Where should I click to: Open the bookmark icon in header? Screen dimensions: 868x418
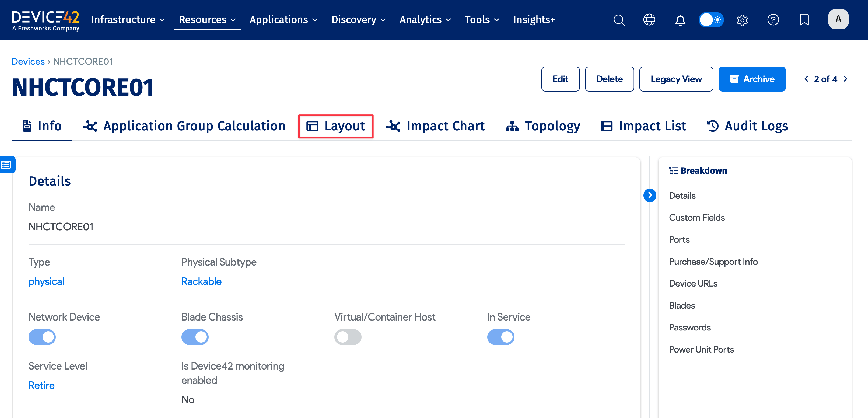tap(804, 20)
